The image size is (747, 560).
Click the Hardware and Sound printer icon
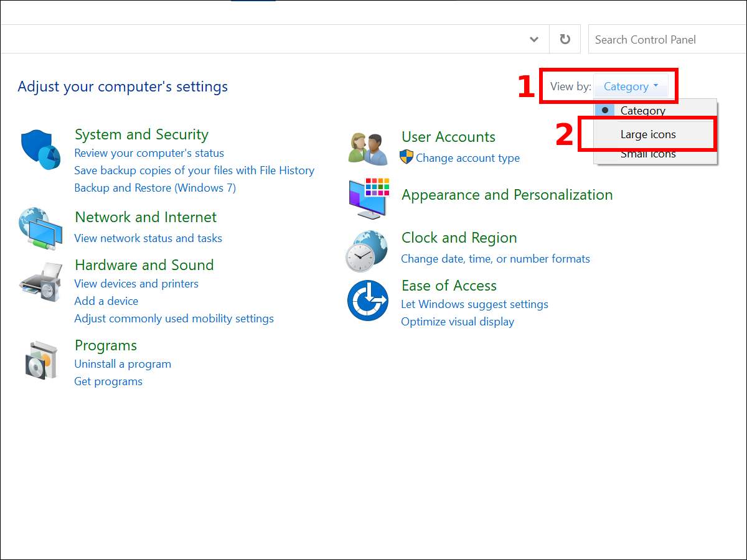[40, 282]
